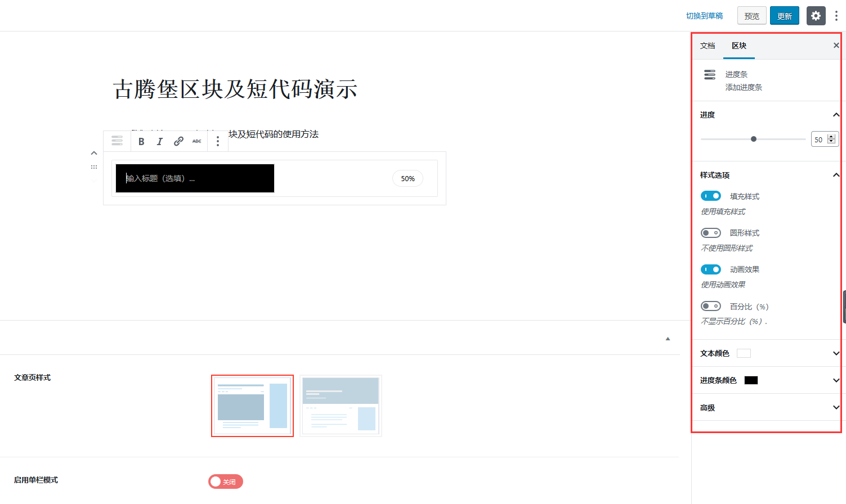
Task: Expand the 高级 settings section
Action: (x=835, y=408)
